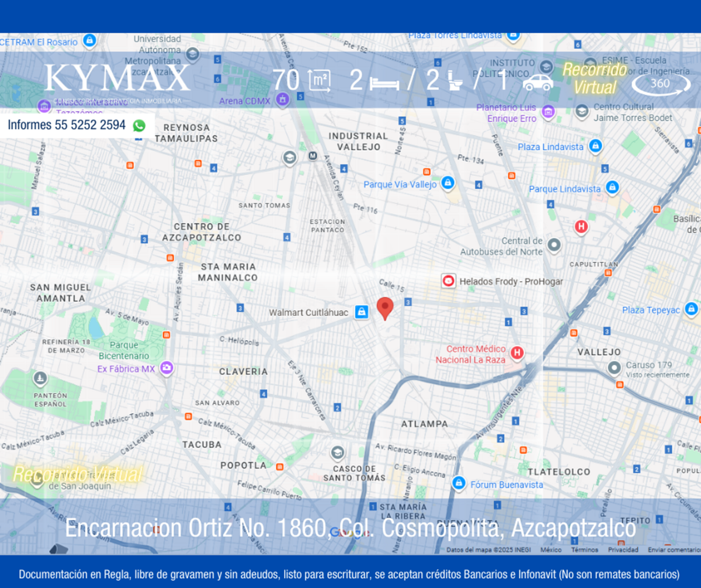701x588 pixels.
Task: Click the Walmart Cuitláhuac shopping icon
Action: tap(362, 312)
